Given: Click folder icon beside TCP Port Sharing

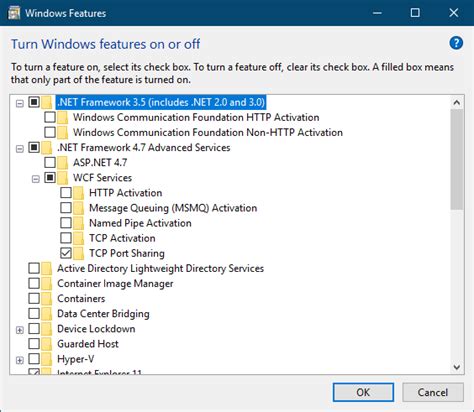Looking at the screenshot, I should [x=78, y=253].
